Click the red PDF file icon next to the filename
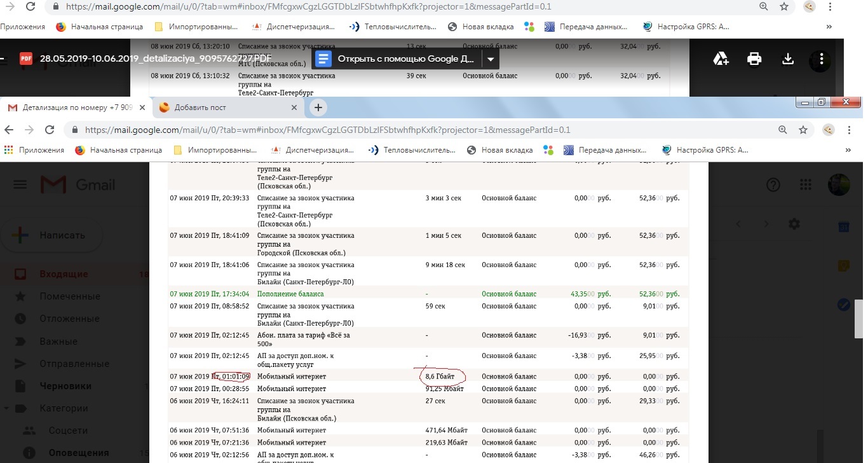 click(x=26, y=59)
